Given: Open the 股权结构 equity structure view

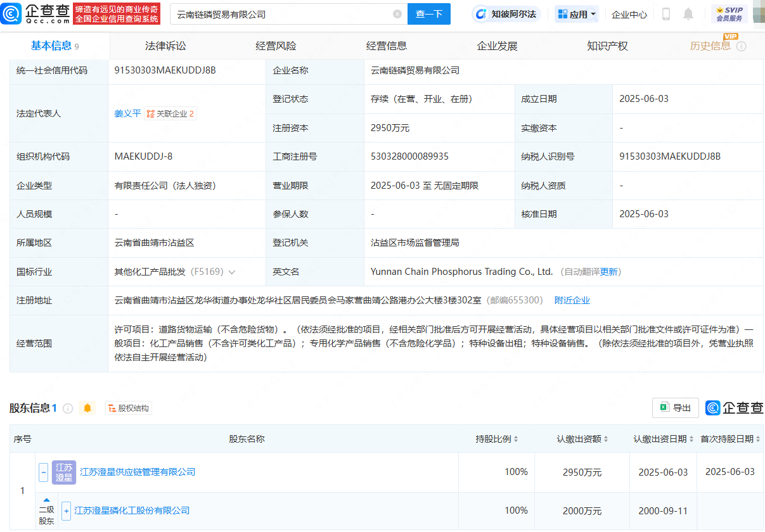Looking at the screenshot, I should [x=129, y=408].
